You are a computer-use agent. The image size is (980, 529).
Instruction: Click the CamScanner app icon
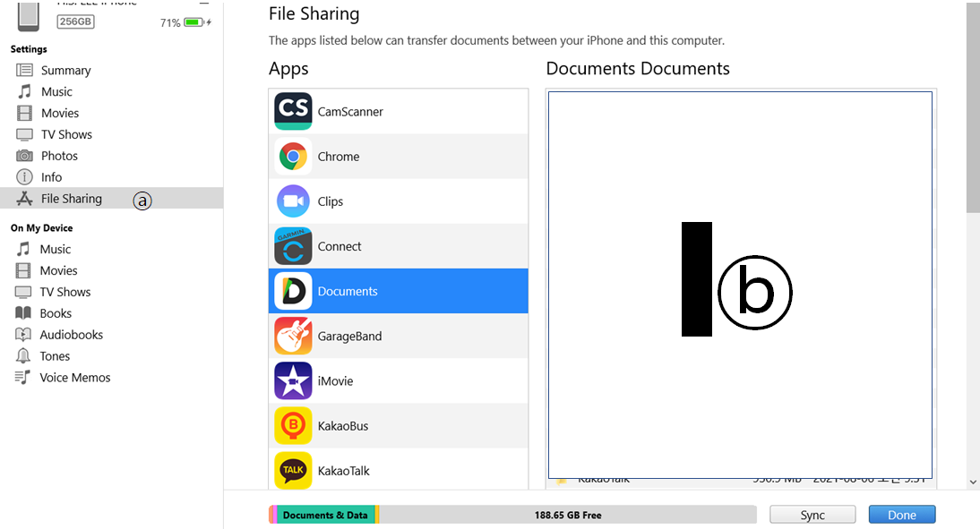coord(293,111)
